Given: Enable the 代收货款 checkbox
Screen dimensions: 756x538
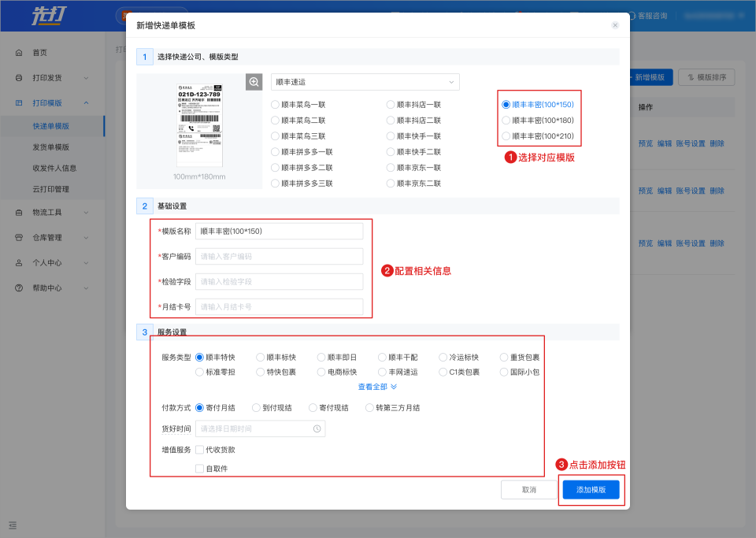Looking at the screenshot, I should 199,450.
